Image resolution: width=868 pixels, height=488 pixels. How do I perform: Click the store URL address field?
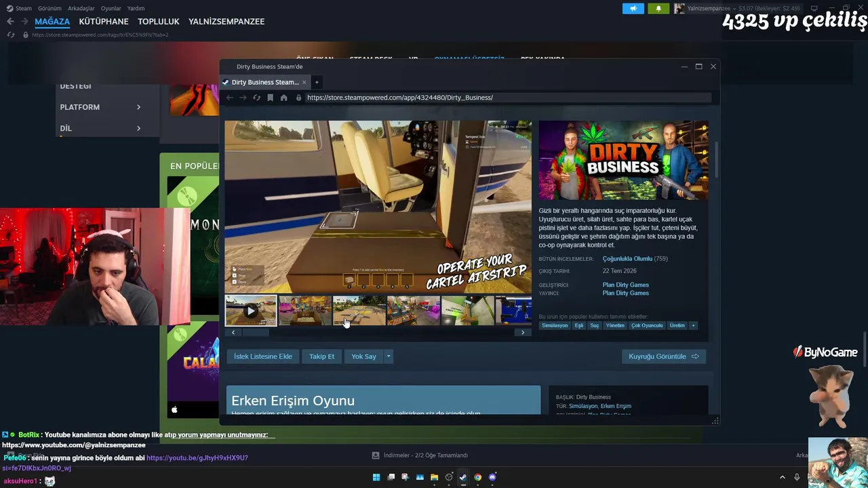click(x=507, y=98)
